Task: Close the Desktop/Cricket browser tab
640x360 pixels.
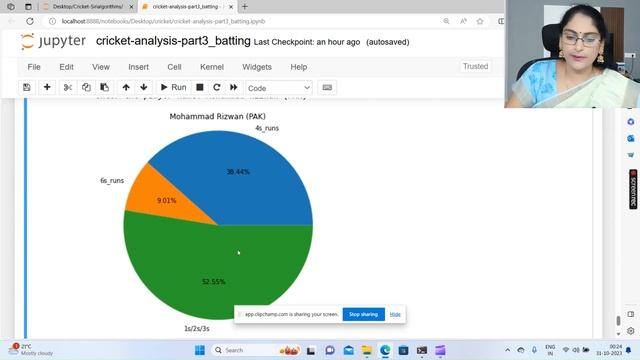Action: [131, 7]
